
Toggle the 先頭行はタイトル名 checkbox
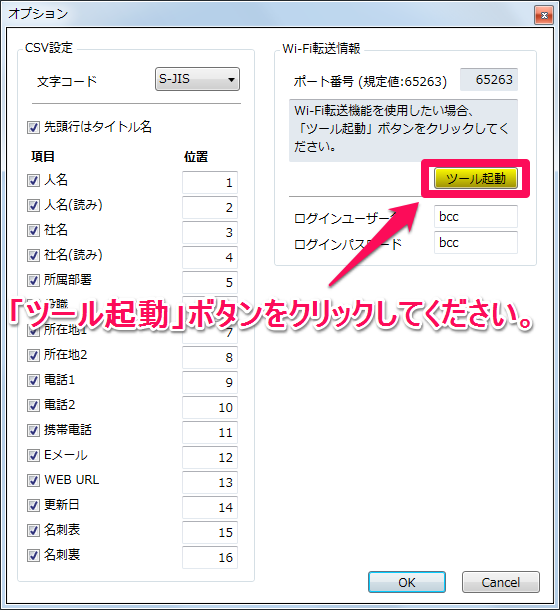coord(33,127)
